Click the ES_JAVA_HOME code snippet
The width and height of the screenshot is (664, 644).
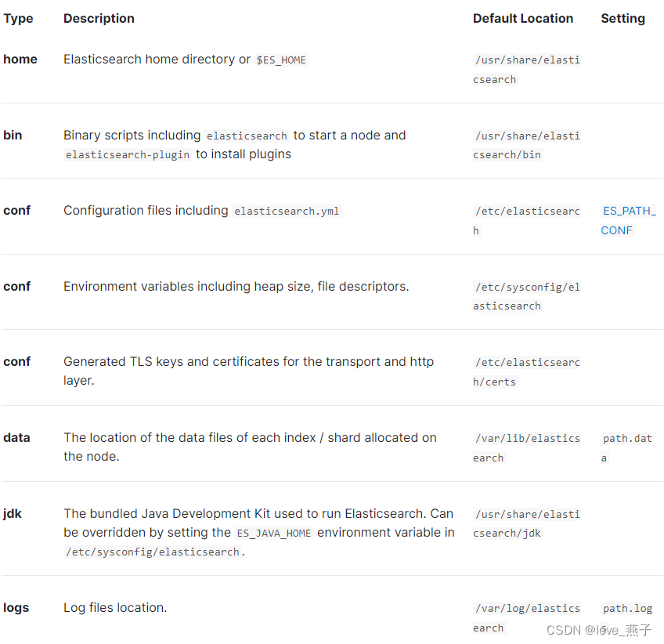[x=274, y=534]
